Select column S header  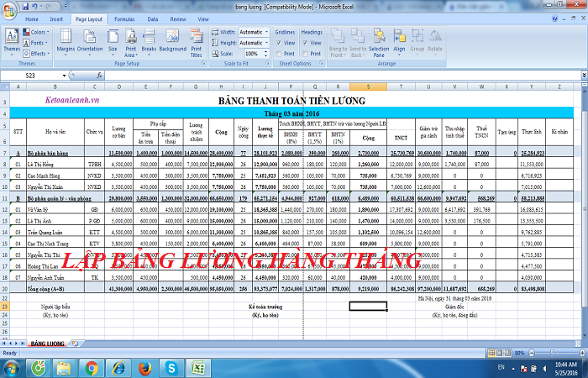tap(368, 87)
